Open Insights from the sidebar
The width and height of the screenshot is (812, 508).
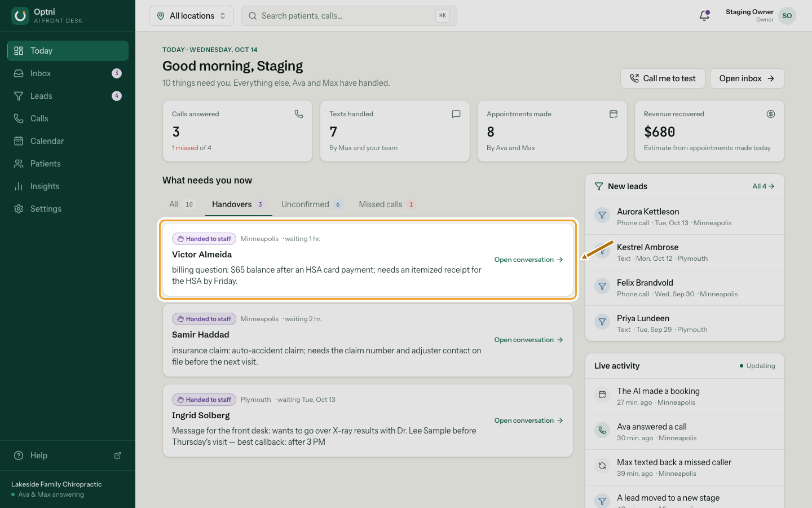68,186
